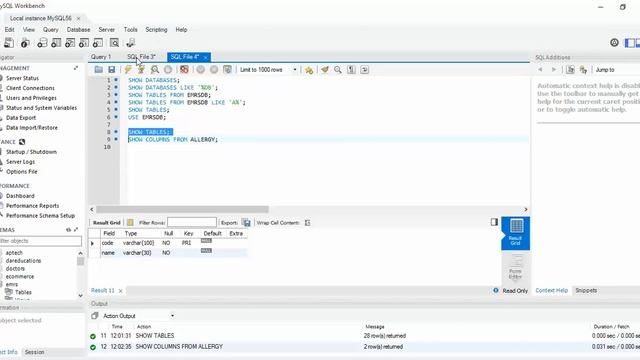Toggle Wrap Cell Content icon

[x=307, y=222]
